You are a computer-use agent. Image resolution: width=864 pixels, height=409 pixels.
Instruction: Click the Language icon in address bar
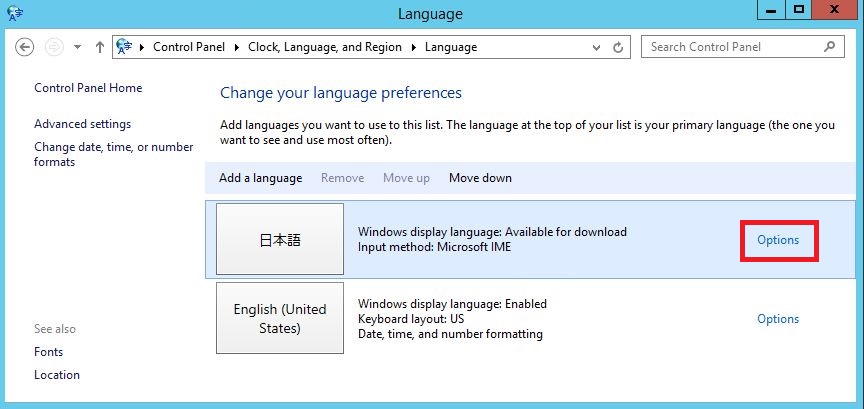tap(125, 47)
